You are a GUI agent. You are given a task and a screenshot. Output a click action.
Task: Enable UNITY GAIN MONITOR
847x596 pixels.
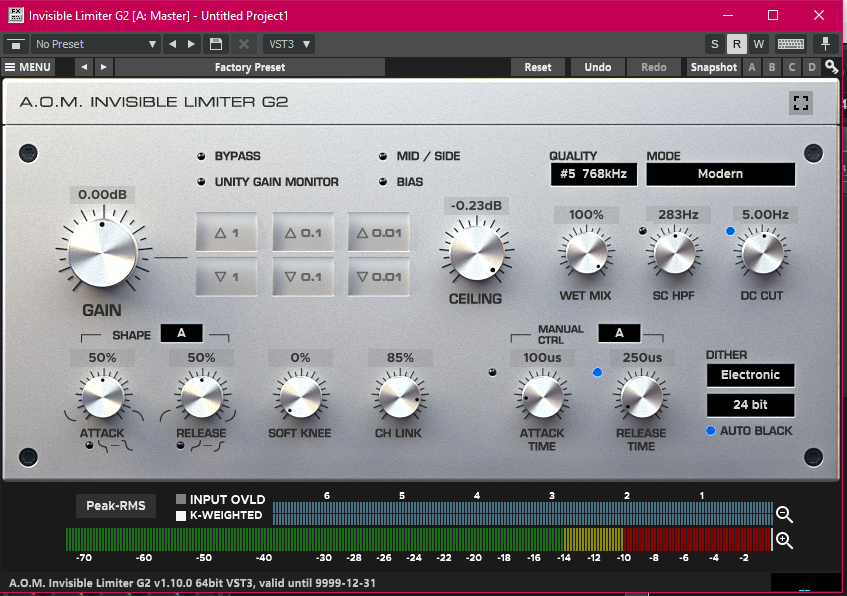(x=201, y=182)
